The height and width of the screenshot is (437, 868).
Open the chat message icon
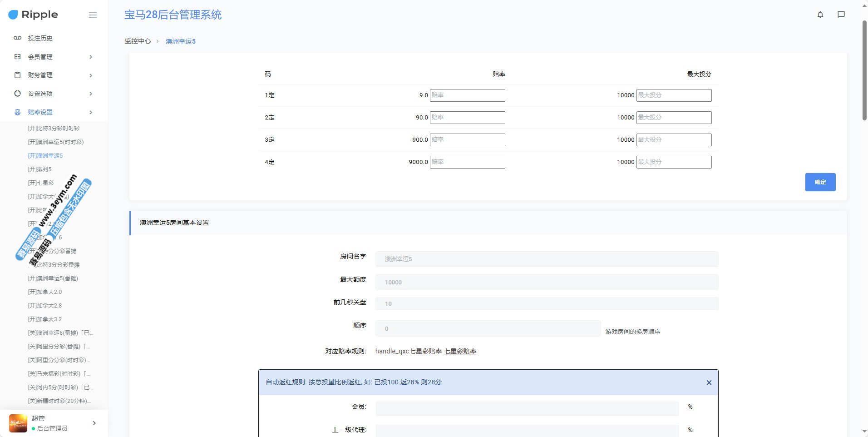841,15
